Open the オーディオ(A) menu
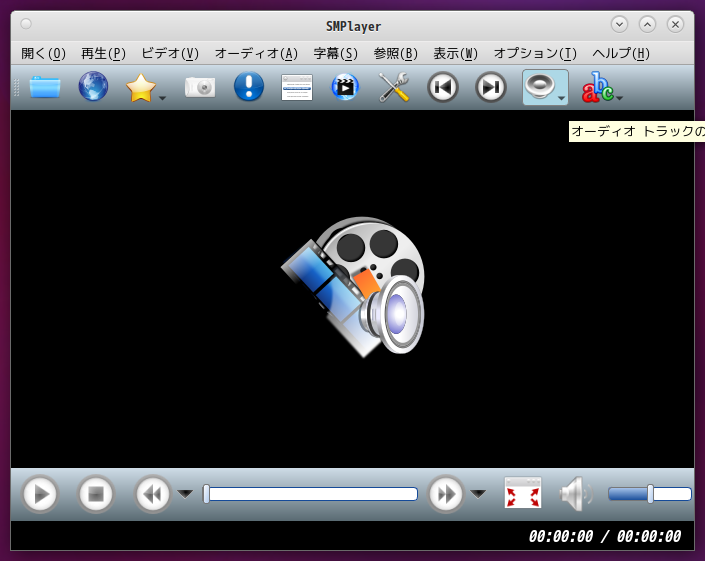Image resolution: width=705 pixels, height=561 pixels. tap(256, 53)
